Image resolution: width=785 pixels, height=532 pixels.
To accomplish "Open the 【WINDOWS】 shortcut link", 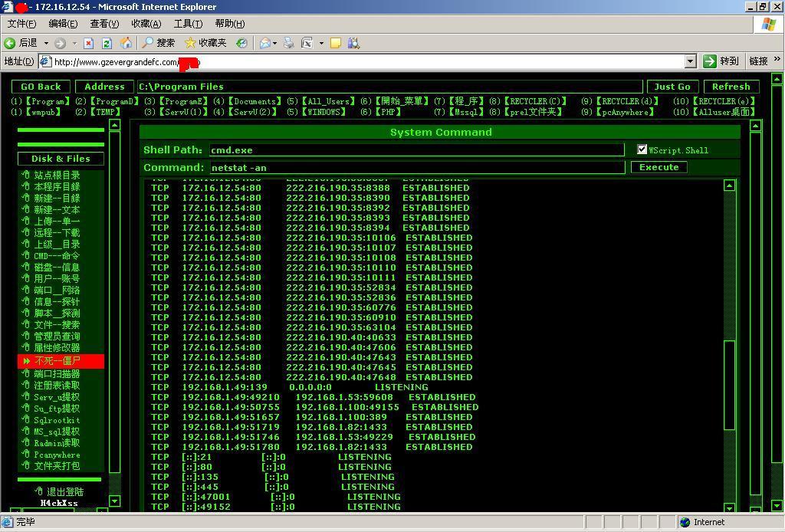I will [325, 112].
